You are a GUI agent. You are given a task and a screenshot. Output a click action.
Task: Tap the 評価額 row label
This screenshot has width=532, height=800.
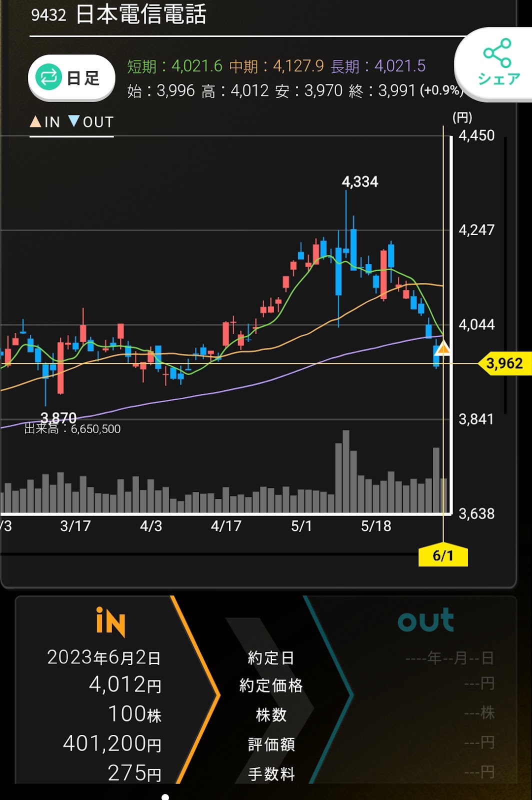(x=271, y=744)
